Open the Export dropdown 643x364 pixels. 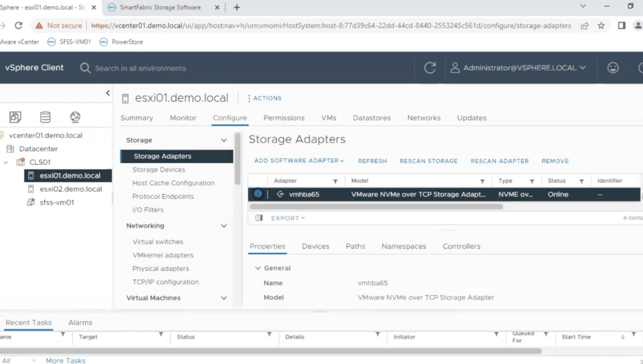point(288,218)
